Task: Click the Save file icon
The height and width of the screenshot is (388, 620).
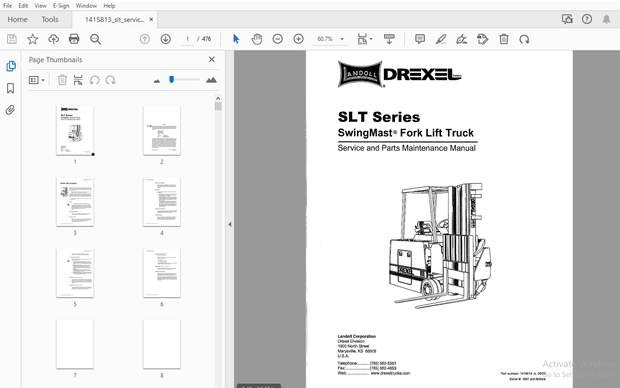Action: [x=12, y=39]
